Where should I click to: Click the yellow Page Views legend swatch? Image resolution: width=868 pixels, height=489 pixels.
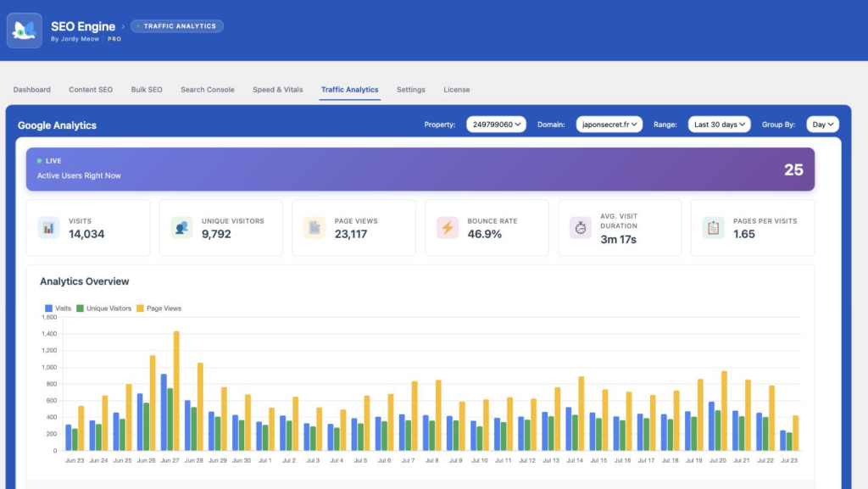click(140, 308)
